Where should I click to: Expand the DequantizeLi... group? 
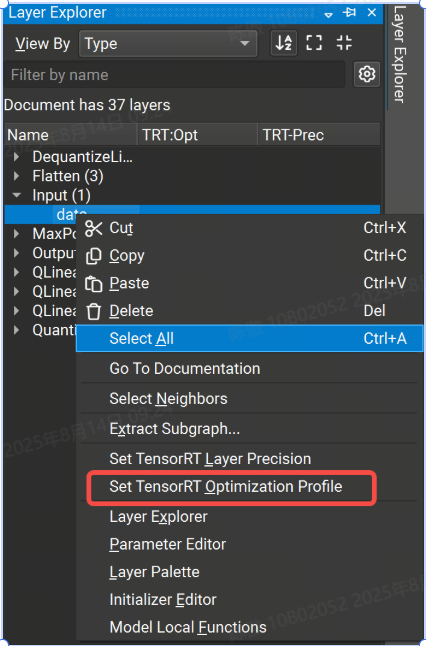pyautogui.click(x=16, y=157)
